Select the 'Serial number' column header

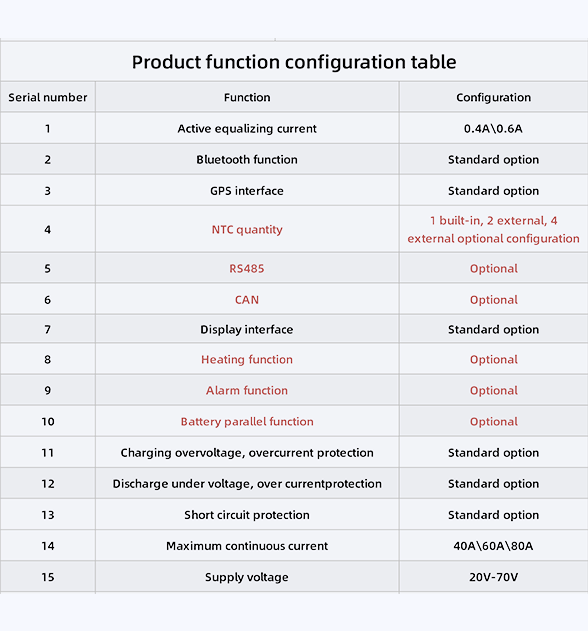coord(47,97)
